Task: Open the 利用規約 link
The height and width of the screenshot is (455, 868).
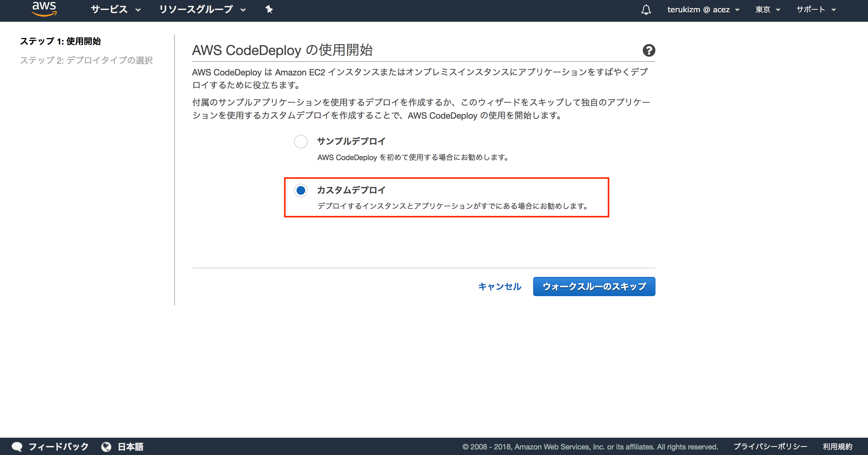Action: (x=837, y=447)
